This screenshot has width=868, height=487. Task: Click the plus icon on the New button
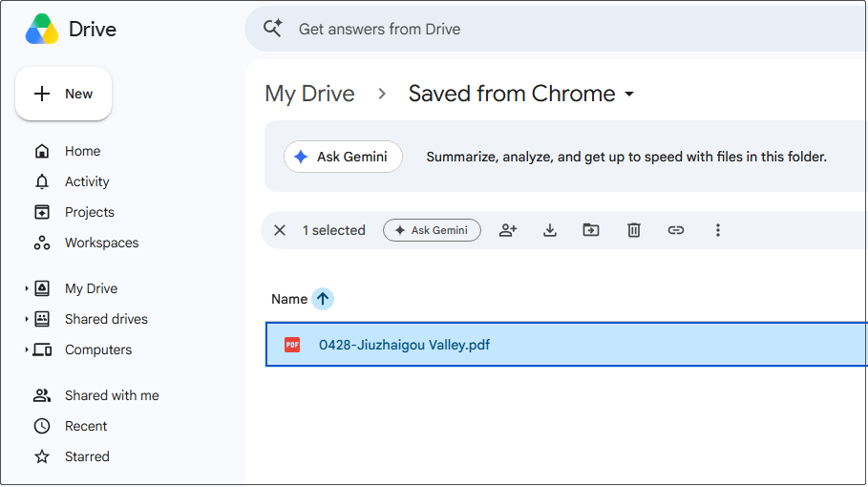coord(42,94)
